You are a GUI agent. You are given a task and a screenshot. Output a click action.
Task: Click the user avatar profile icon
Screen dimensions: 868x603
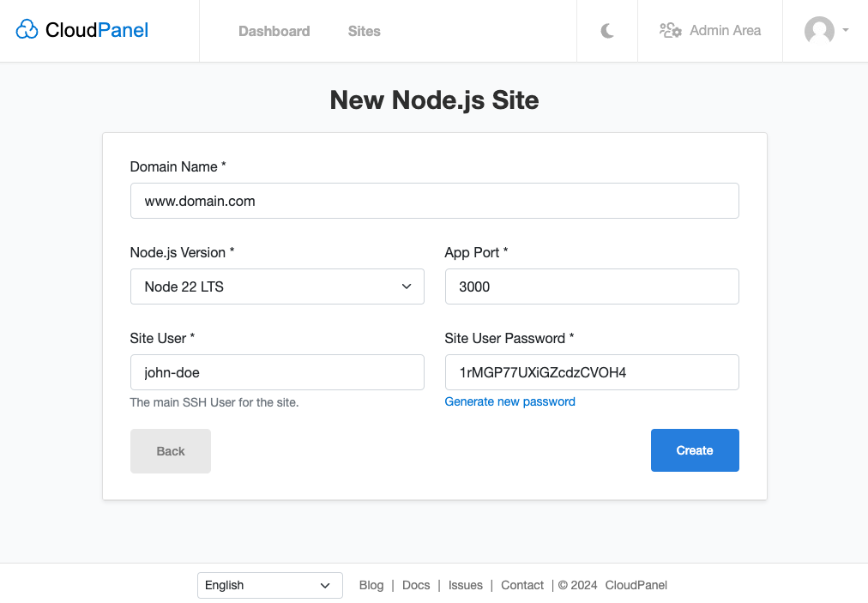tap(819, 31)
